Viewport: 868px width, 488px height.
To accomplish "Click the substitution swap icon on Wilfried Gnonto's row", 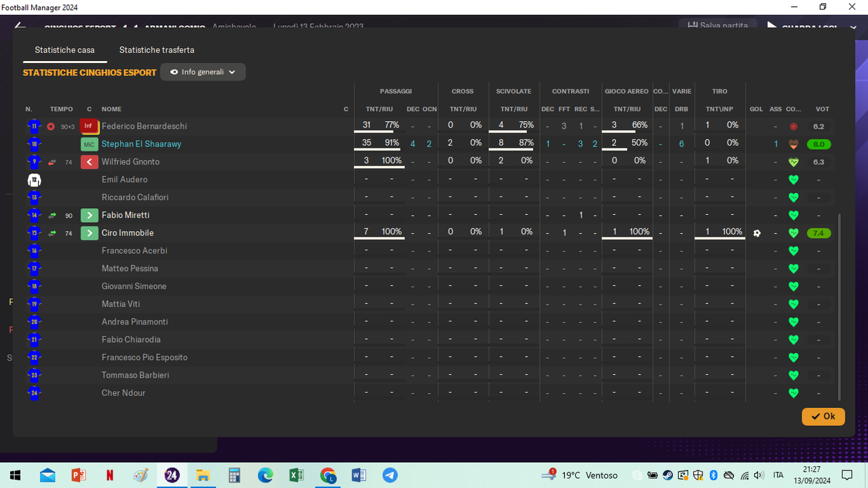I will (52, 162).
